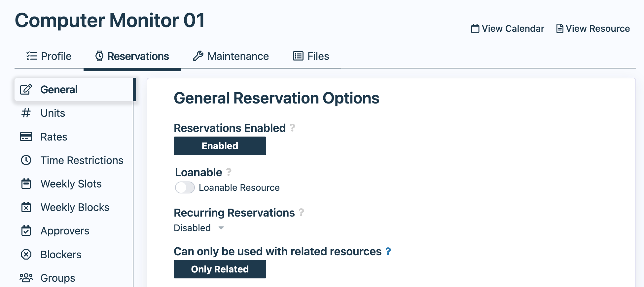This screenshot has height=287, width=644.
Task: Click the hash icon next to Units
Action: (x=26, y=113)
